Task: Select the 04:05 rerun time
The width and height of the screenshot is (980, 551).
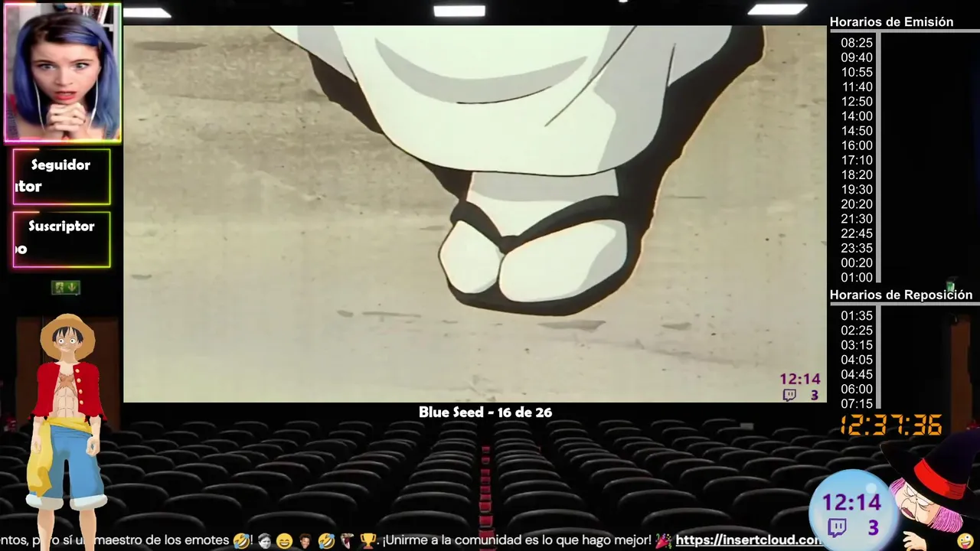Action: pyautogui.click(x=857, y=359)
